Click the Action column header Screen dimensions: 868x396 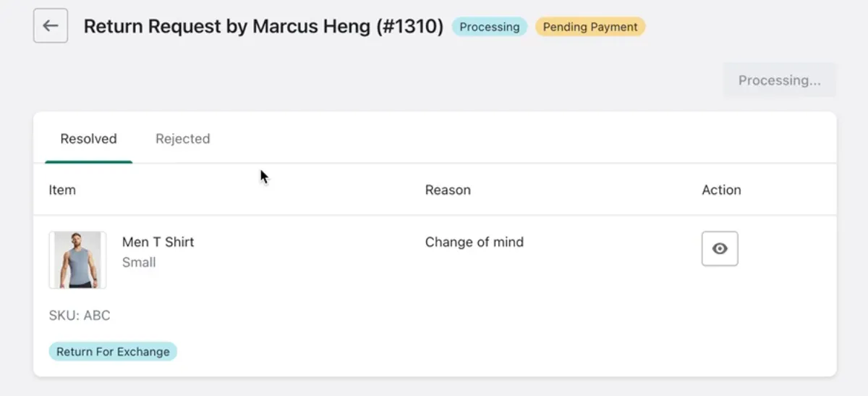(x=721, y=190)
